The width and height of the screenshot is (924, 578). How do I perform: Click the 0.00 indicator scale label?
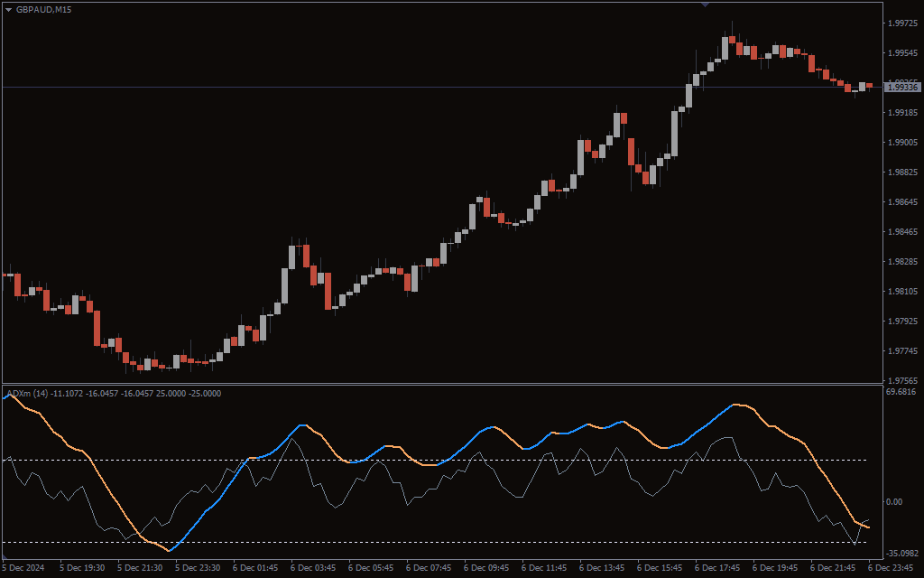[x=893, y=501]
